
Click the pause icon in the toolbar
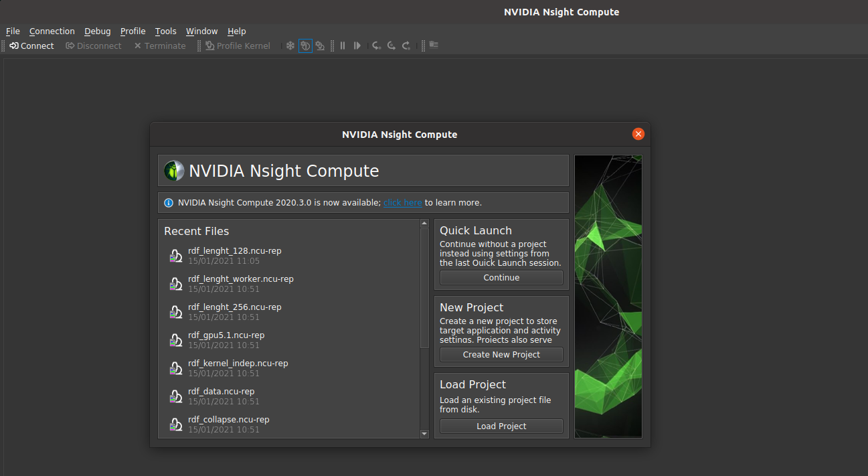343,46
